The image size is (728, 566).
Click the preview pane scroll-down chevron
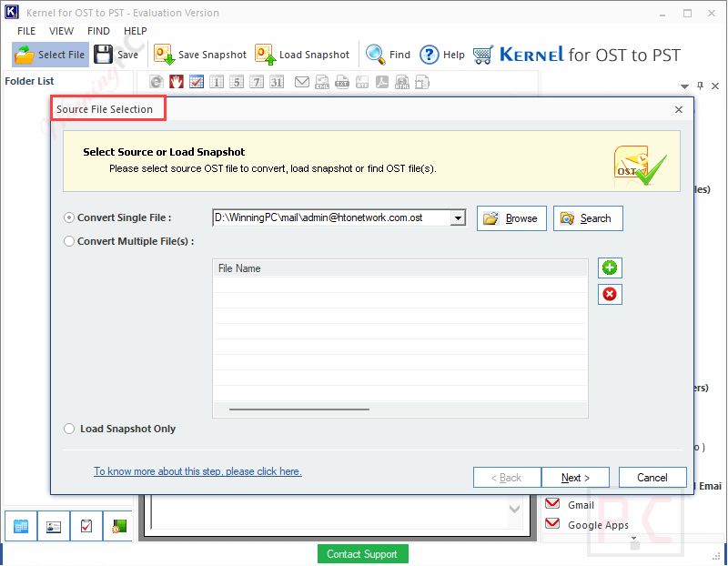pyautogui.click(x=514, y=509)
